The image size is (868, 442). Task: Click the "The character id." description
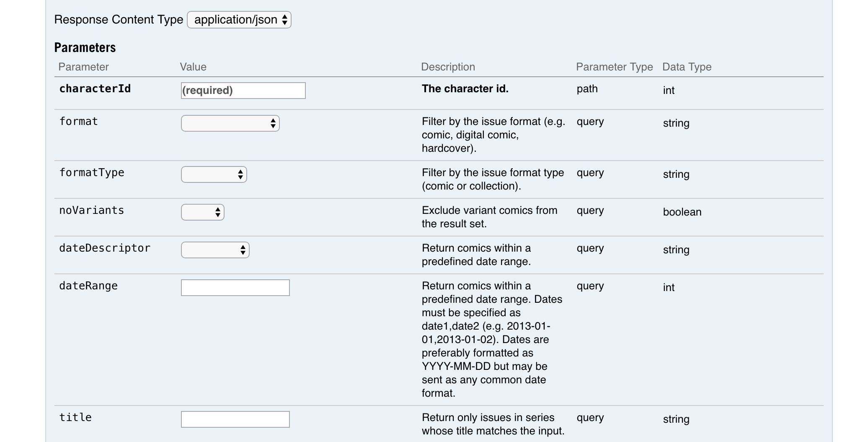[465, 89]
